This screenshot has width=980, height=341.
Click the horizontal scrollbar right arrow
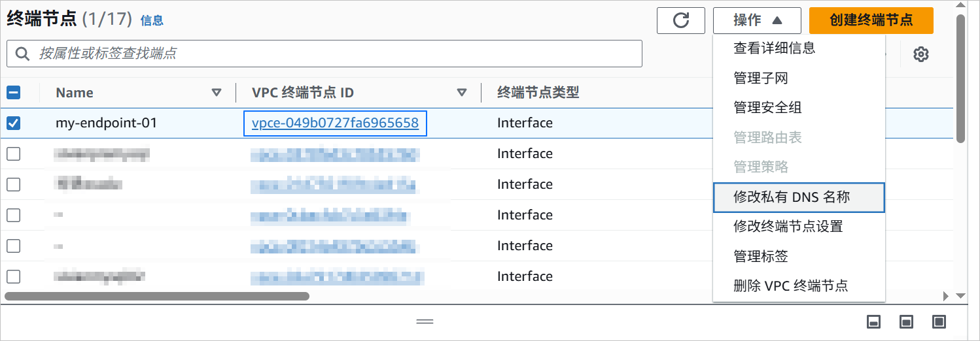(946, 296)
